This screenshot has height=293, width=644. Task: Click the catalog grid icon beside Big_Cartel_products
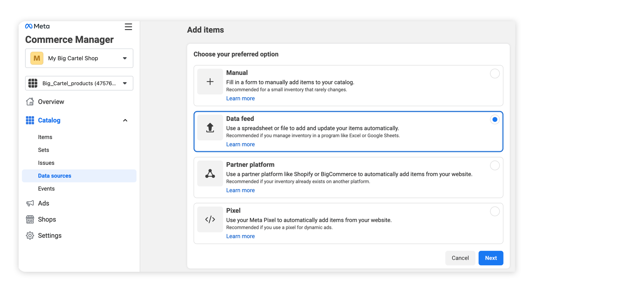point(33,83)
